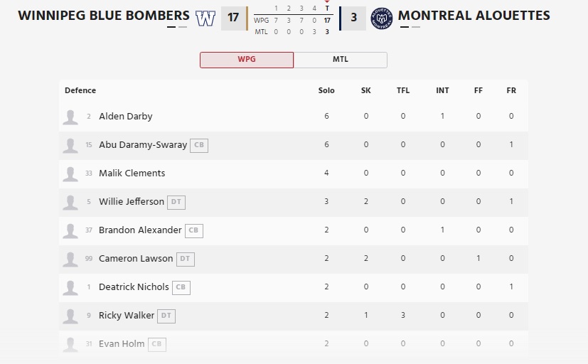Click Abu Daramy-Swaray's player avatar
588x364 pixels.
[x=70, y=145]
